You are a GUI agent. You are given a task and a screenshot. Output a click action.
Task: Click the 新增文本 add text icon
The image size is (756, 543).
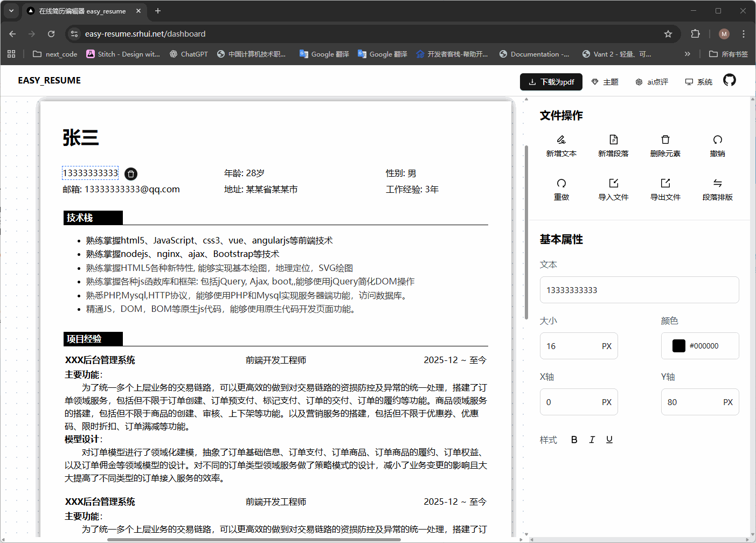(561, 140)
